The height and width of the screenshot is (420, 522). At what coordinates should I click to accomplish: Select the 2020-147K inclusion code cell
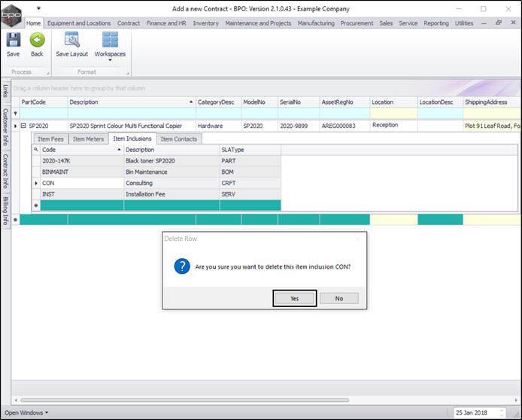click(x=82, y=161)
